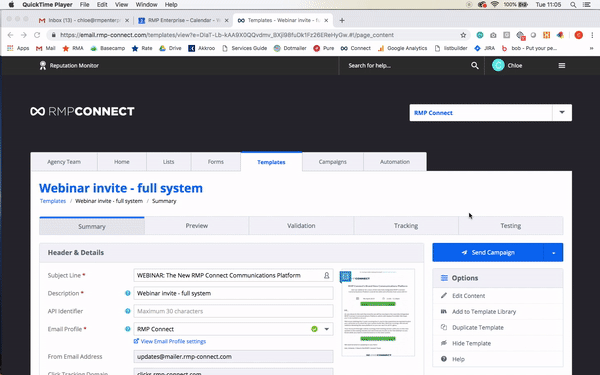This screenshot has width=600, height=375.
Task: Open the Agency Team tab
Action: point(64,162)
